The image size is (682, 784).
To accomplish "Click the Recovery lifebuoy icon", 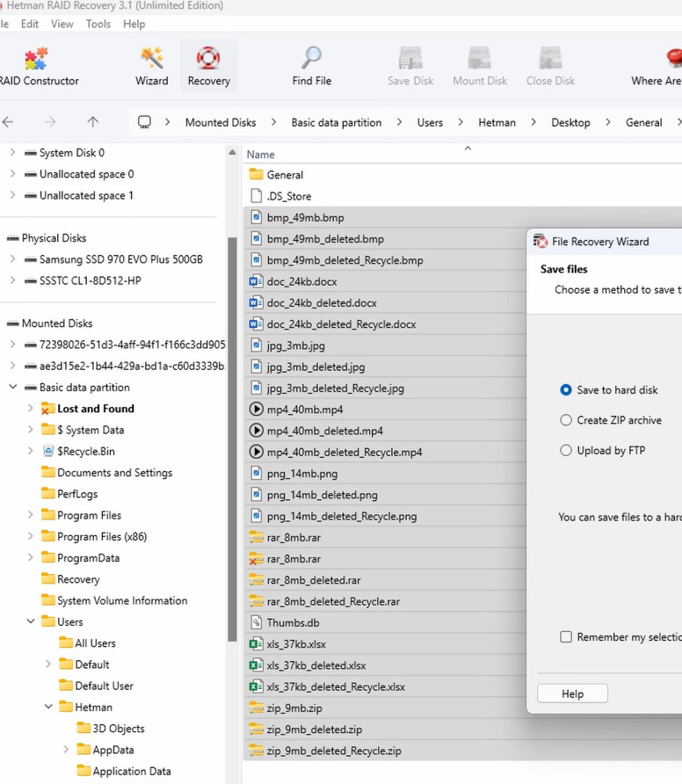I will coord(208,58).
